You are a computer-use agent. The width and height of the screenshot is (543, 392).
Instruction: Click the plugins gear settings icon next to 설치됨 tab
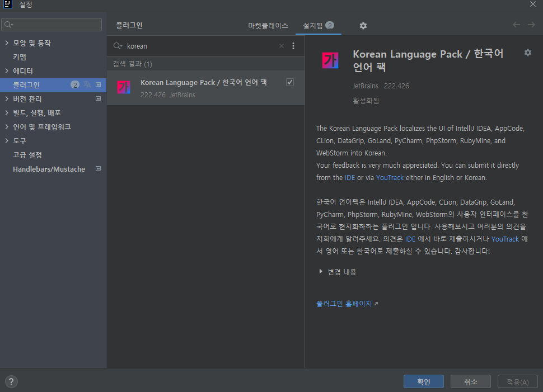(363, 26)
